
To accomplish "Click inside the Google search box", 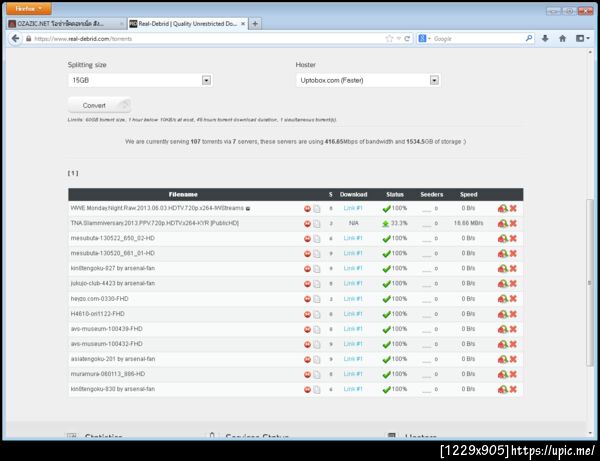I will click(478, 39).
